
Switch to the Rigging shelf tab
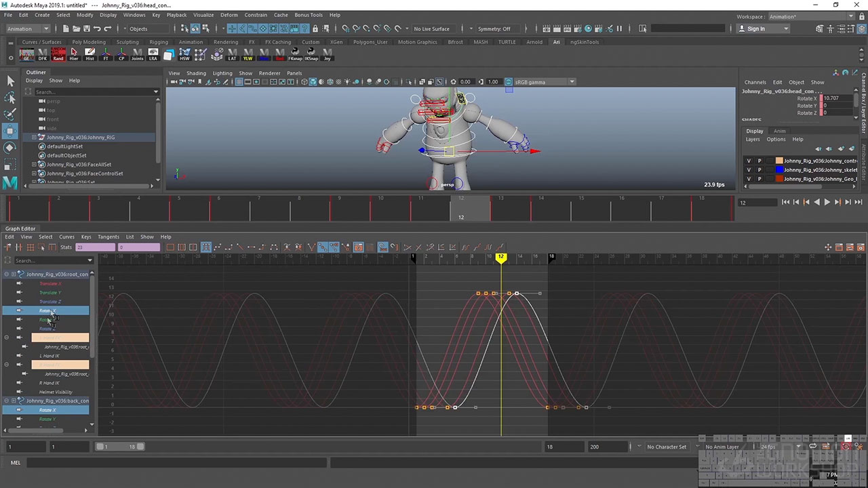(159, 42)
